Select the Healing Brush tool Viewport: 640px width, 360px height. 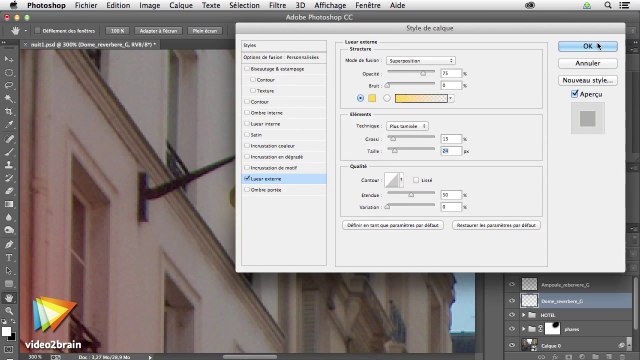(9, 139)
